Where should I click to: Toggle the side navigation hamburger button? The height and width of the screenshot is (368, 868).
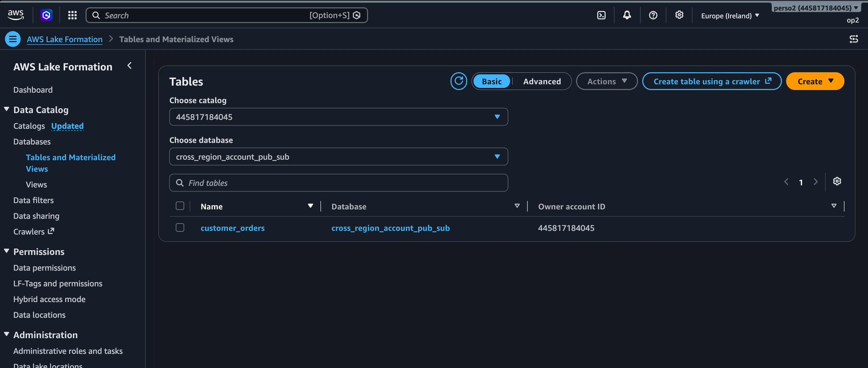pyautogui.click(x=13, y=39)
